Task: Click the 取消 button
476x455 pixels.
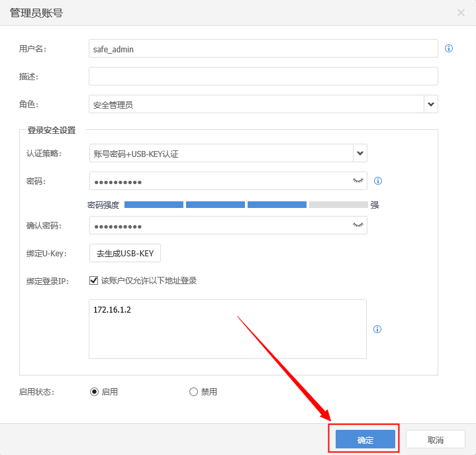Action: 435,440
